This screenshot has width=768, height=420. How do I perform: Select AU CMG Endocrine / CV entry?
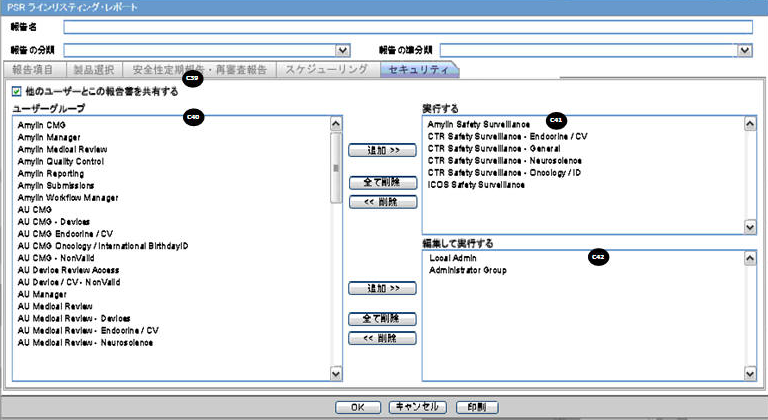pos(65,234)
